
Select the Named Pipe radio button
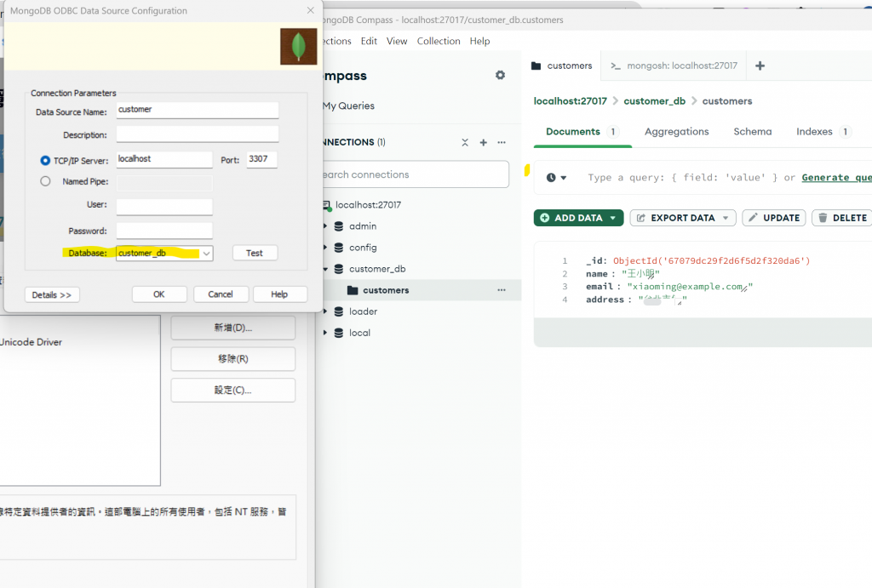(x=45, y=181)
